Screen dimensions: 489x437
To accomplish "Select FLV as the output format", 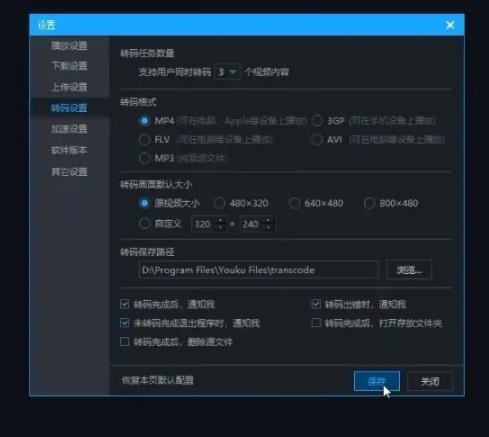I will coord(144,139).
